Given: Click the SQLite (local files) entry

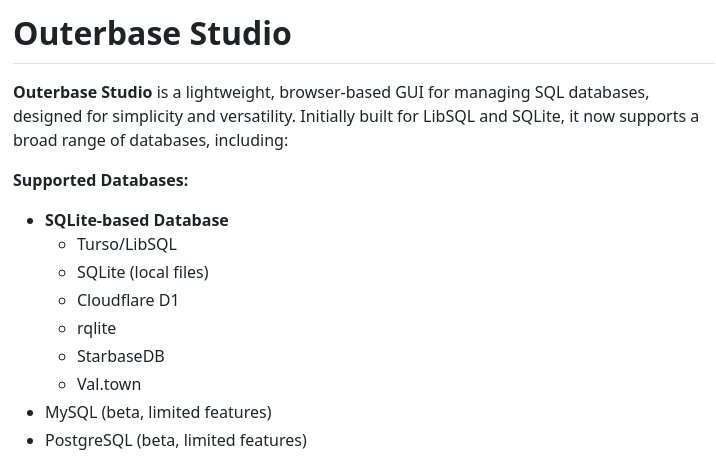Looking at the screenshot, I should tap(142, 272).
